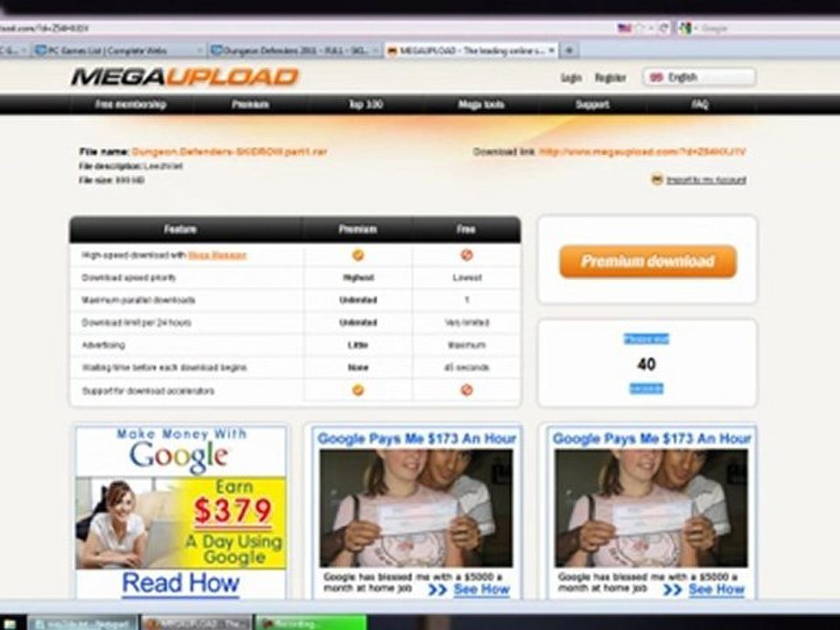Click the MEGAUPLOAD logo
The height and width of the screenshot is (630, 840).
point(185,77)
